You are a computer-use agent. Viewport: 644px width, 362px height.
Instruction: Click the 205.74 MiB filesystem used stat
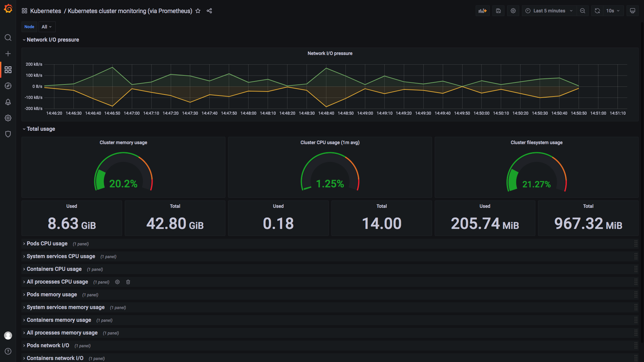485,224
